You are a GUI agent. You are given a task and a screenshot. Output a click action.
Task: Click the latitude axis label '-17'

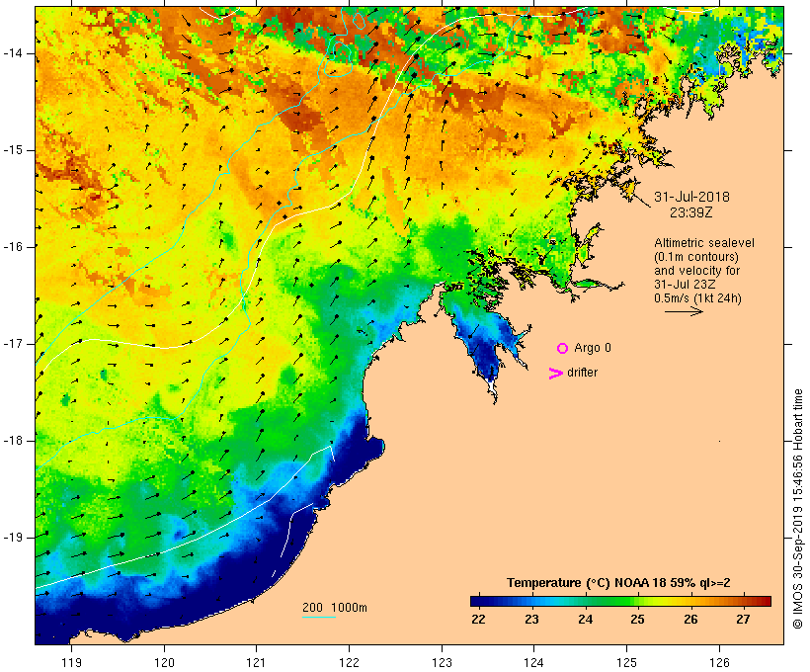13,344
